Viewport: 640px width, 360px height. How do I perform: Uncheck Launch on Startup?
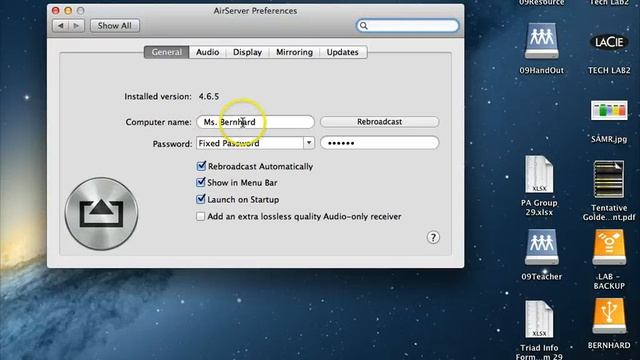click(x=201, y=199)
